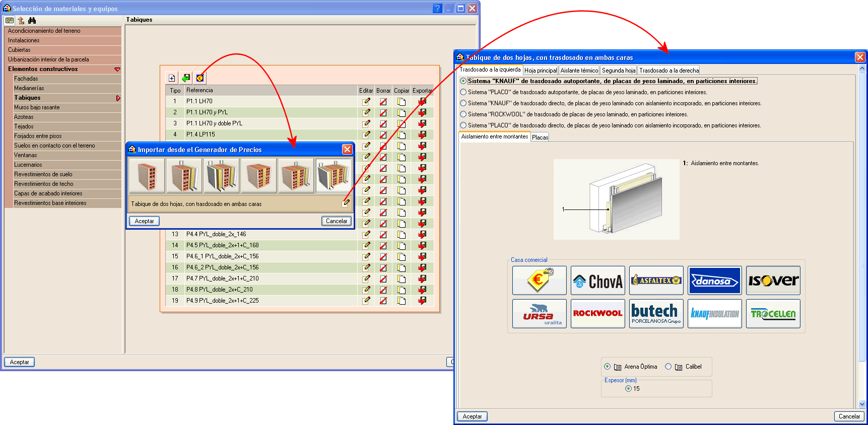Click the scroll-up arrow in the Tabique dialog
The width and height of the screenshot is (868, 425).
(x=862, y=68)
